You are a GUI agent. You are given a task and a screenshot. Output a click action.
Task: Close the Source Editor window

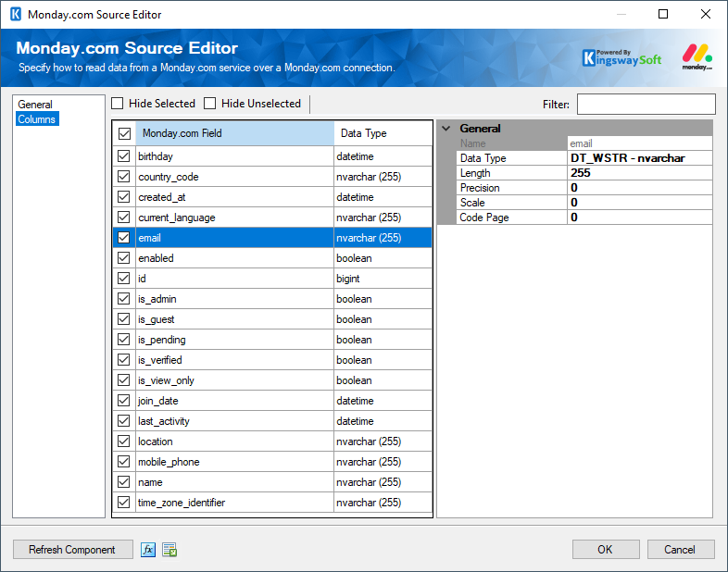(705, 14)
